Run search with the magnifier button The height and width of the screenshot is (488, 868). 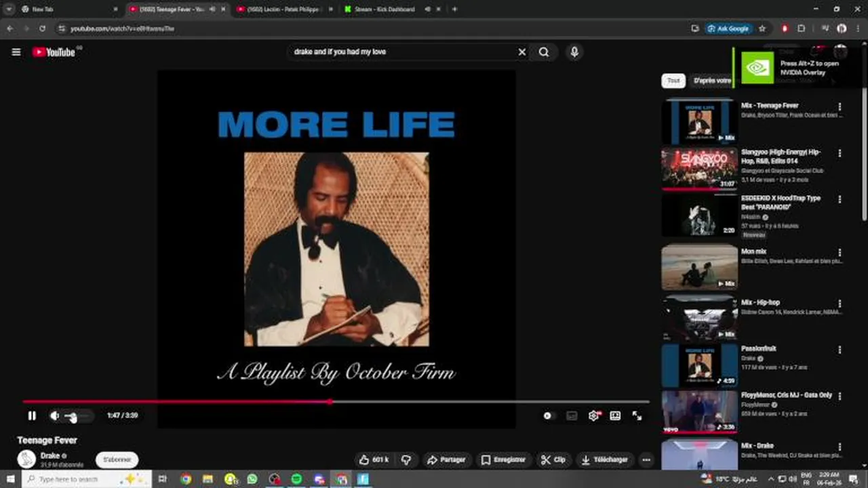(x=544, y=52)
